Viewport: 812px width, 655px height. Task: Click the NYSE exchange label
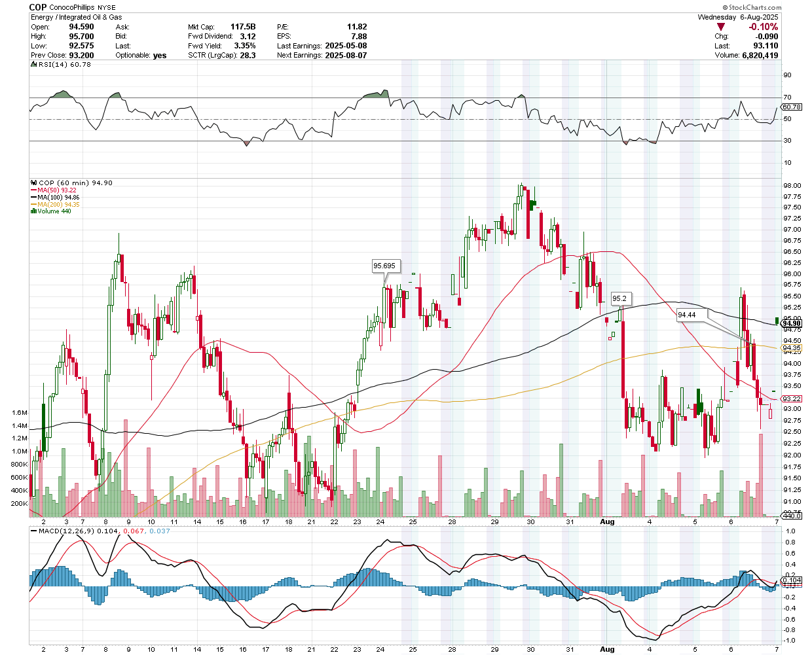[x=107, y=8]
